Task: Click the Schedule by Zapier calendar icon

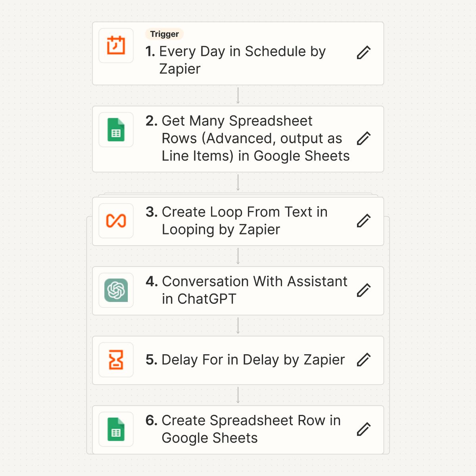Action: pos(116,46)
